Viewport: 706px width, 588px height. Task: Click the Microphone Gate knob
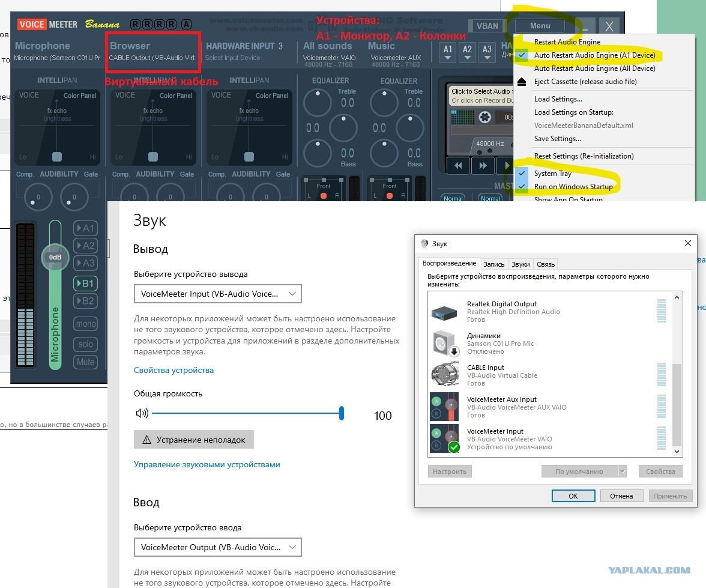[x=74, y=197]
